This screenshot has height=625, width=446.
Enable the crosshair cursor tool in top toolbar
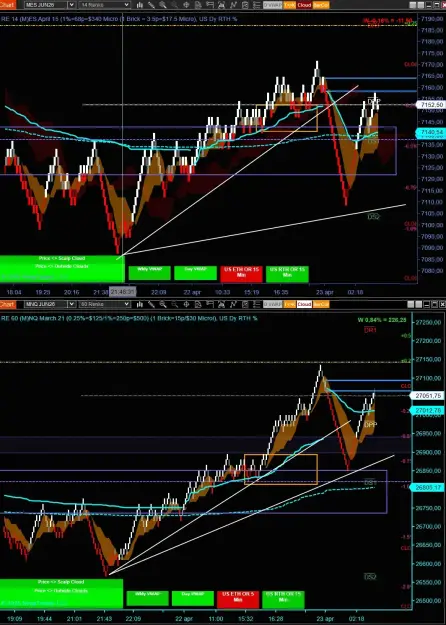[186, 5]
